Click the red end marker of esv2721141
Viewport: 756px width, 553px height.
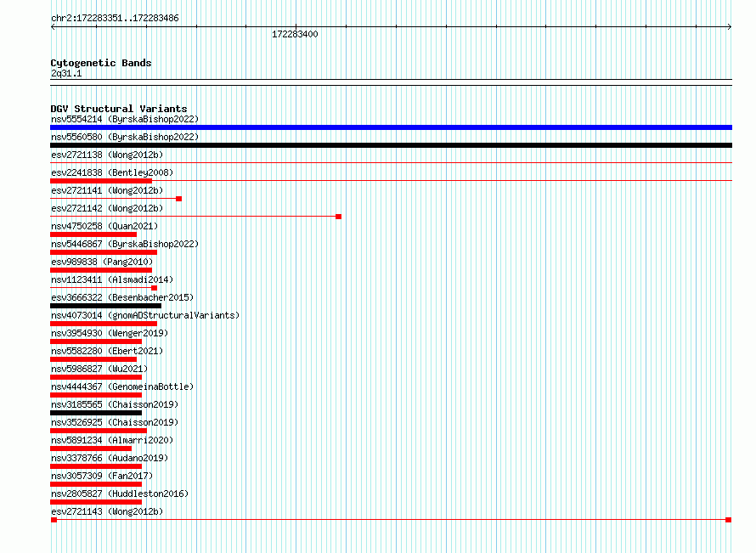pyautogui.click(x=179, y=199)
